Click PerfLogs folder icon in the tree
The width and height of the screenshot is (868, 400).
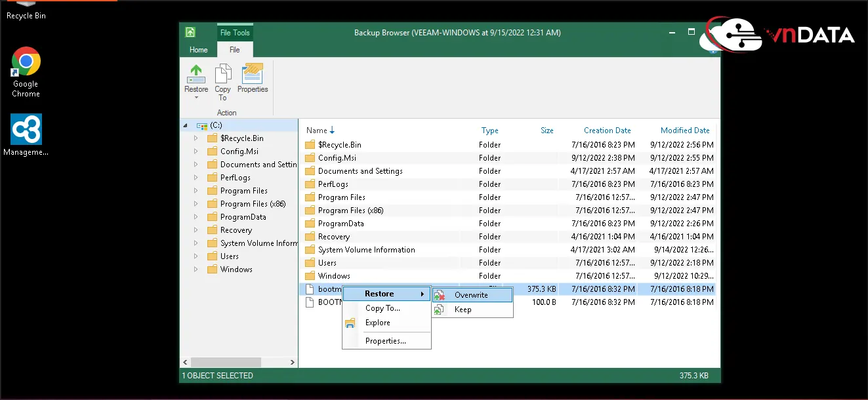212,178
